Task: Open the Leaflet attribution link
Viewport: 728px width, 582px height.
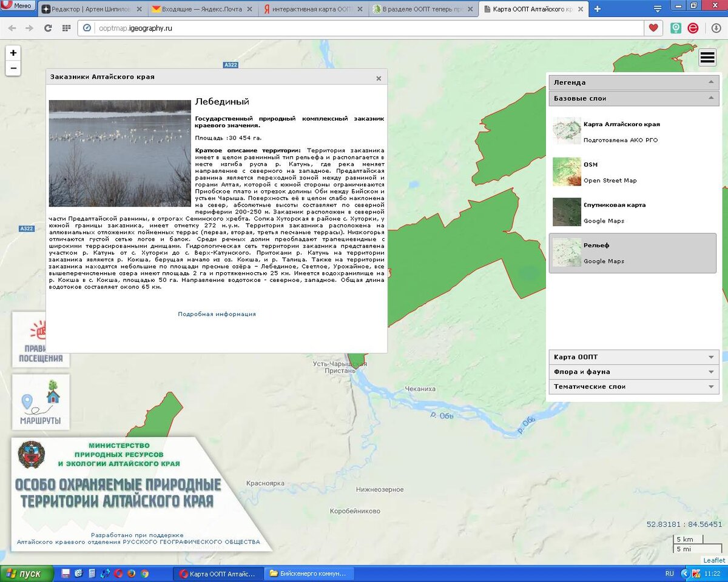Action: tap(714, 560)
